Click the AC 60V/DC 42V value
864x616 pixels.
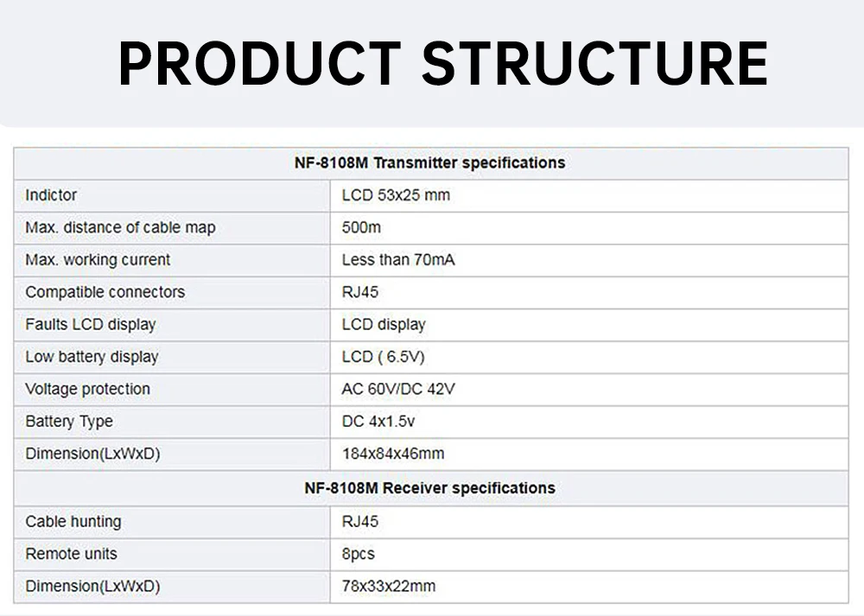click(x=397, y=390)
